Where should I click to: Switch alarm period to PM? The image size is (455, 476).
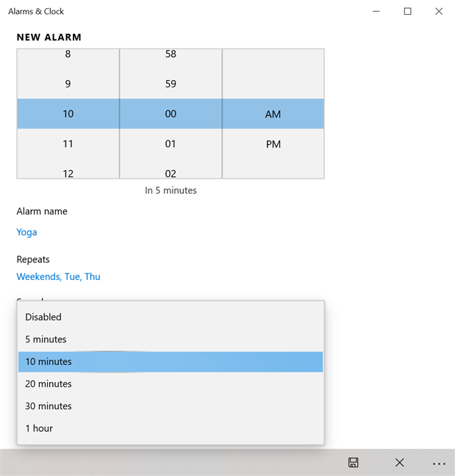pos(273,144)
